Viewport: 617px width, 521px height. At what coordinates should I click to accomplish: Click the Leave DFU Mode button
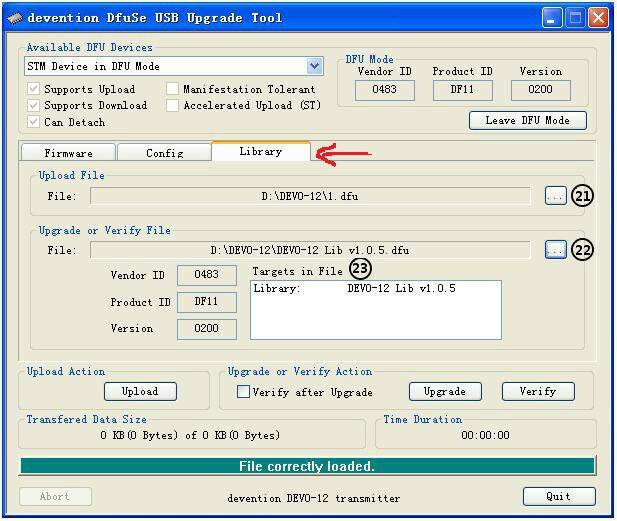(527, 120)
